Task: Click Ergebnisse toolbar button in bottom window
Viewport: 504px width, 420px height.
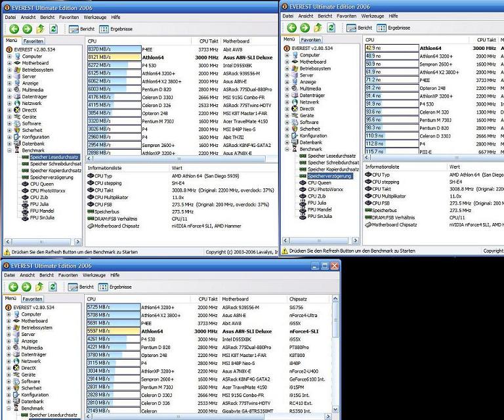Action: click(x=115, y=287)
